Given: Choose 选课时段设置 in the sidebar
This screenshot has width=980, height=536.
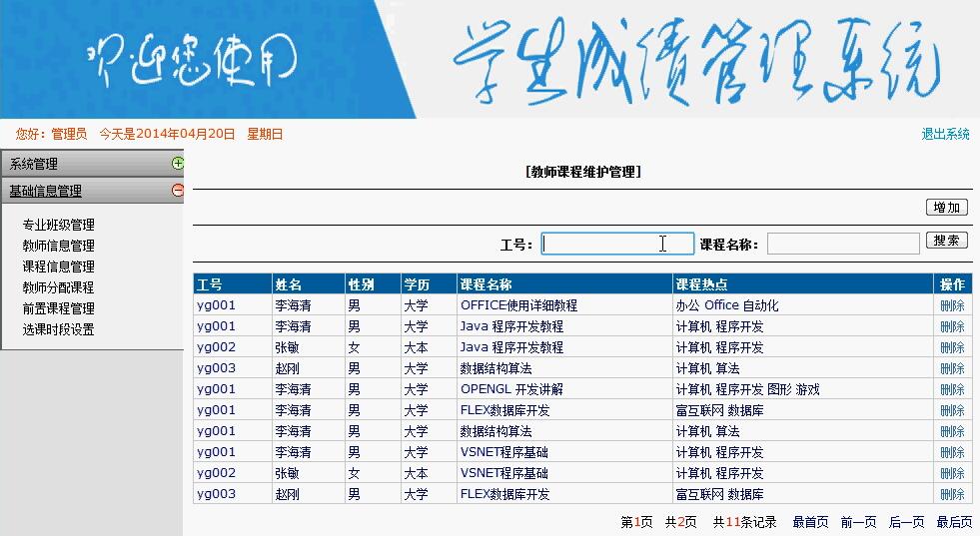Looking at the screenshot, I should (x=59, y=329).
